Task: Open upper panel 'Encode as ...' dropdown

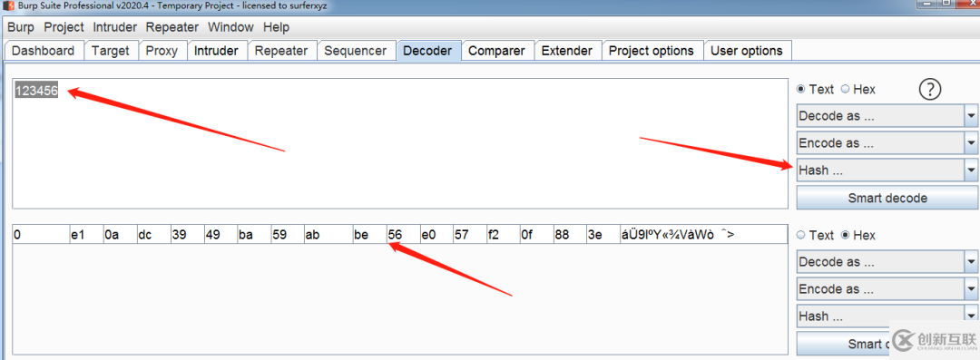Action: (x=887, y=142)
